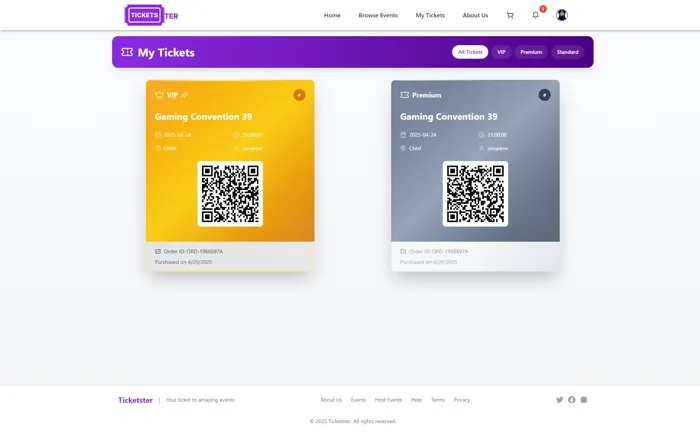Click location pin icon on VIP ticket
The height and width of the screenshot is (434, 700).
[x=158, y=148]
